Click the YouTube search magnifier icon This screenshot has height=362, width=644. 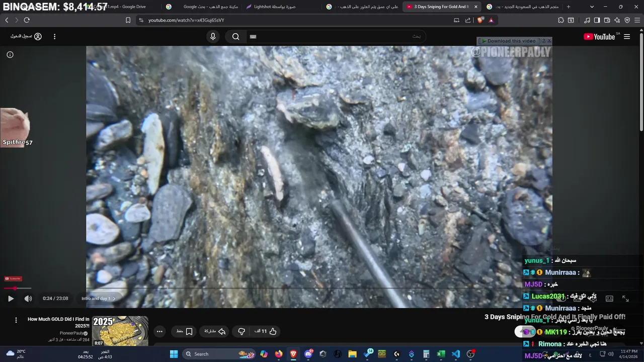click(x=235, y=36)
